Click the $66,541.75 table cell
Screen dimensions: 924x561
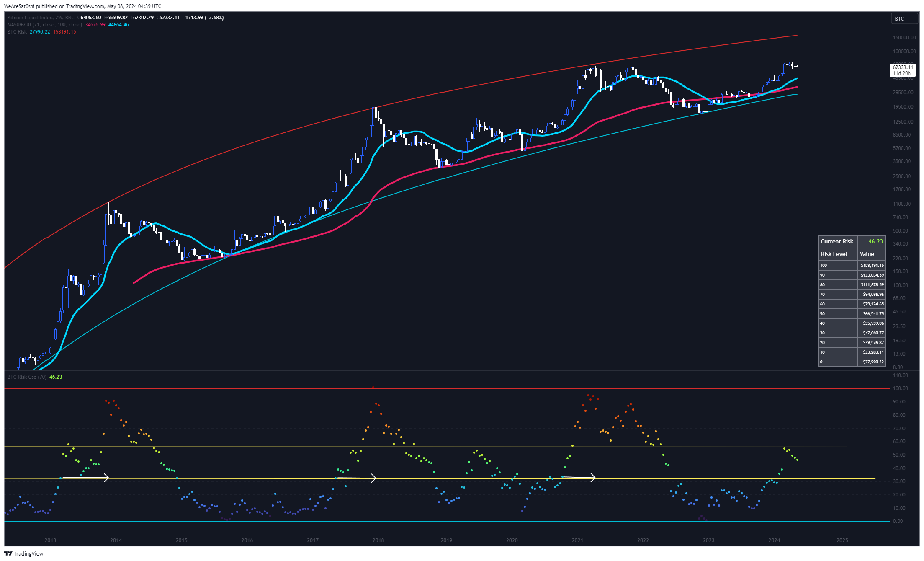tap(872, 313)
